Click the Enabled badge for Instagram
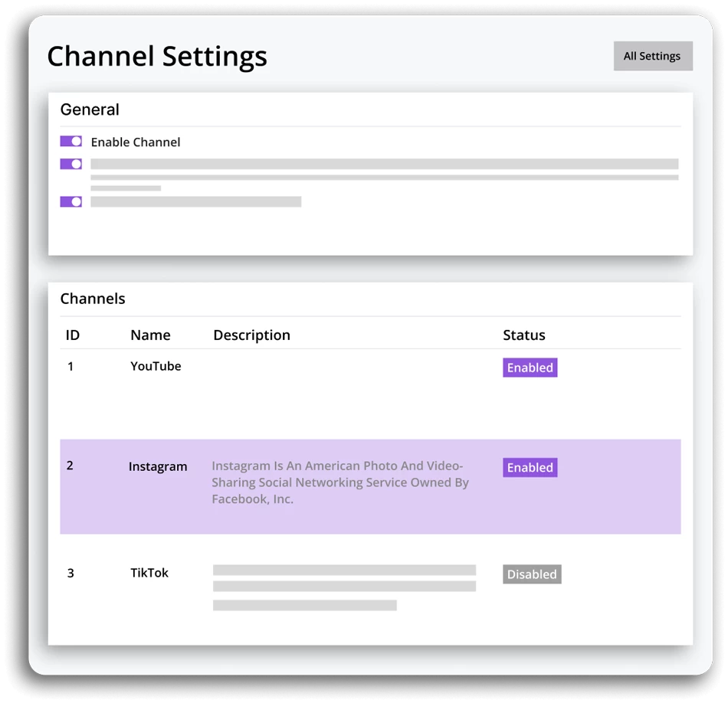 pyautogui.click(x=530, y=467)
